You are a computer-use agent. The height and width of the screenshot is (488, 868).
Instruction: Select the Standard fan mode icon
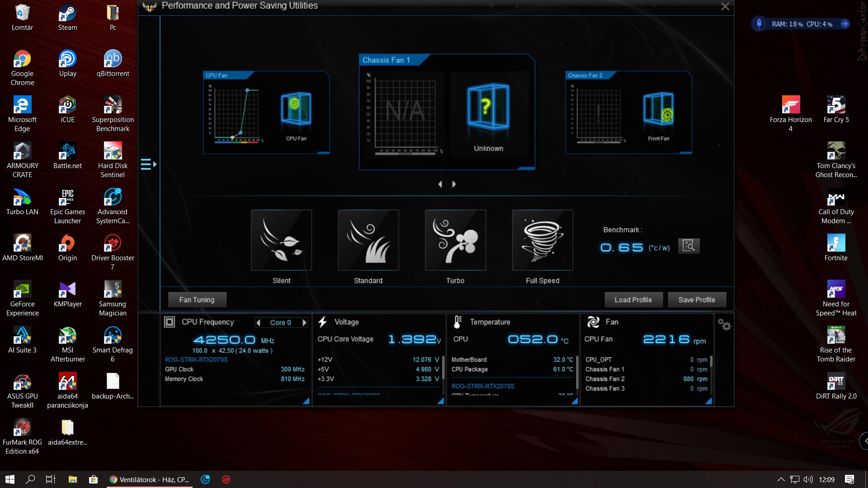point(368,240)
